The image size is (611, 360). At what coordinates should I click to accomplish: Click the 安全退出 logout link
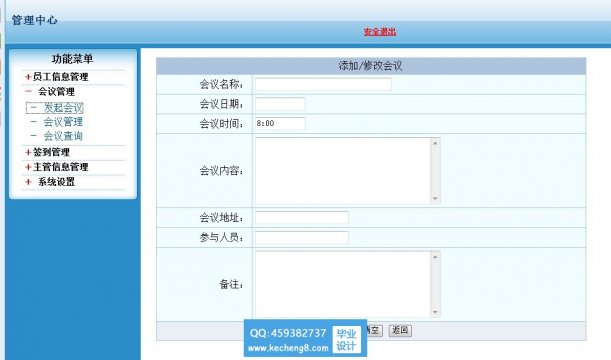tap(380, 32)
